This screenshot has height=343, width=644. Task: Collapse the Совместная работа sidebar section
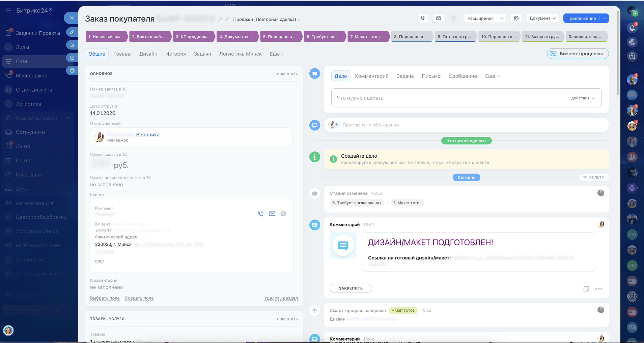point(68,118)
